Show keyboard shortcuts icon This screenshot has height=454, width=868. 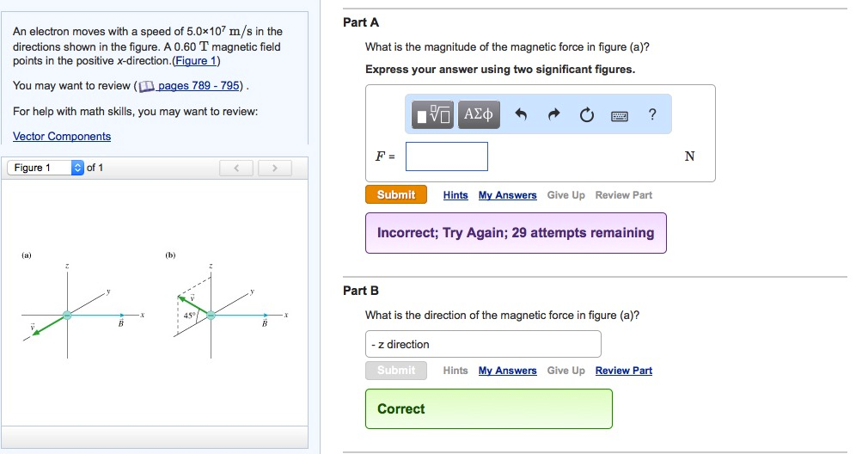click(620, 115)
